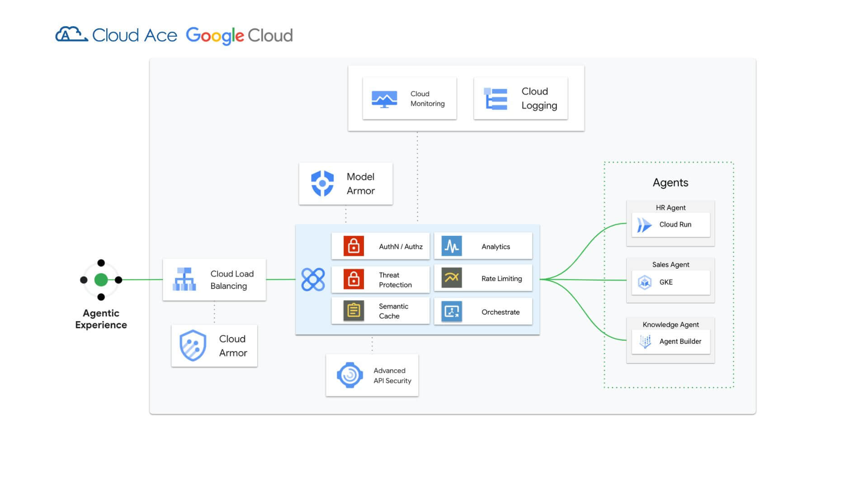Click the Analytics waveform icon
Image resolution: width=868 pixels, height=488 pixels.
[x=452, y=246]
